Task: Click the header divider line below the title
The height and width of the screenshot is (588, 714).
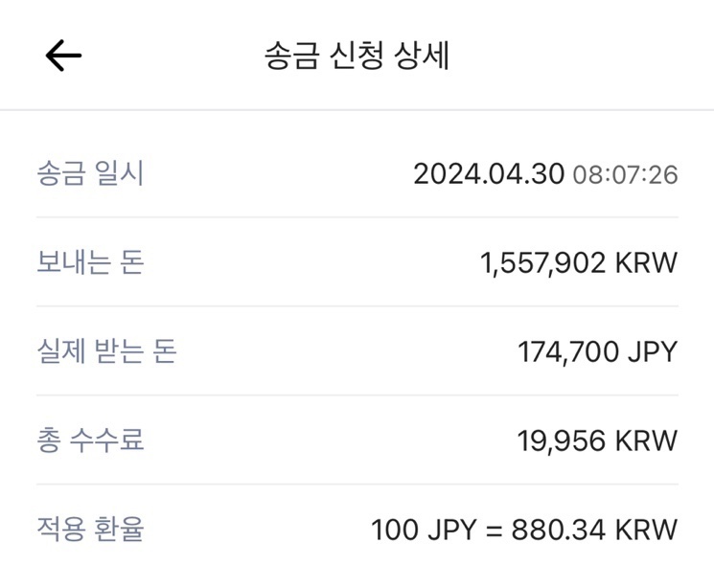Action: pyautogui.click(x=357, y=110)
